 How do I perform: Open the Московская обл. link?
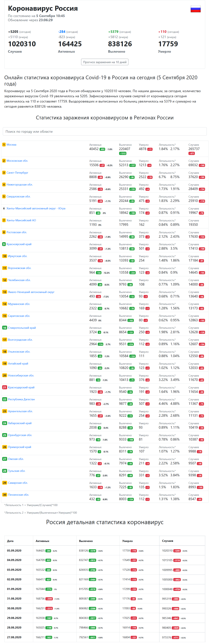[17, 161]
